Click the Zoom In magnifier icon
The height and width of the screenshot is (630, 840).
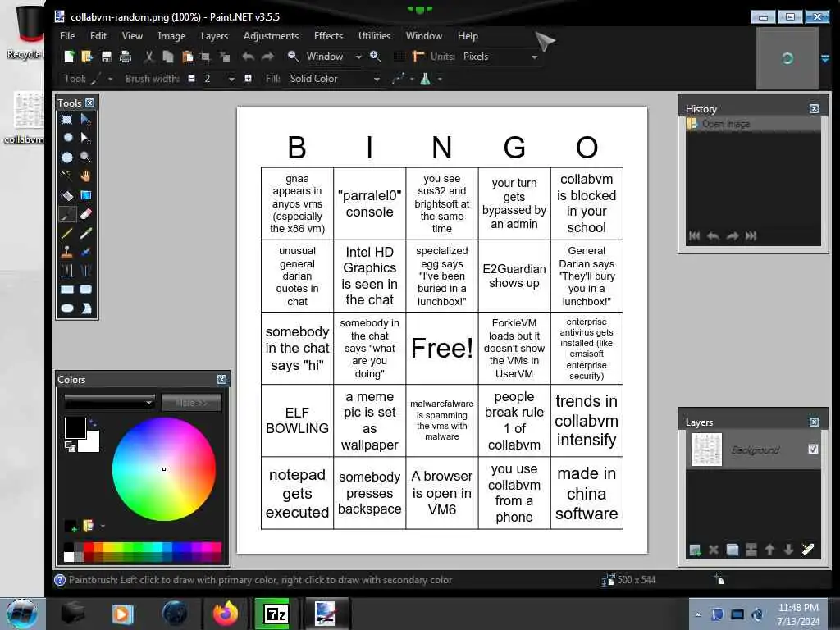pyautogui.click(x=375, y=56)
